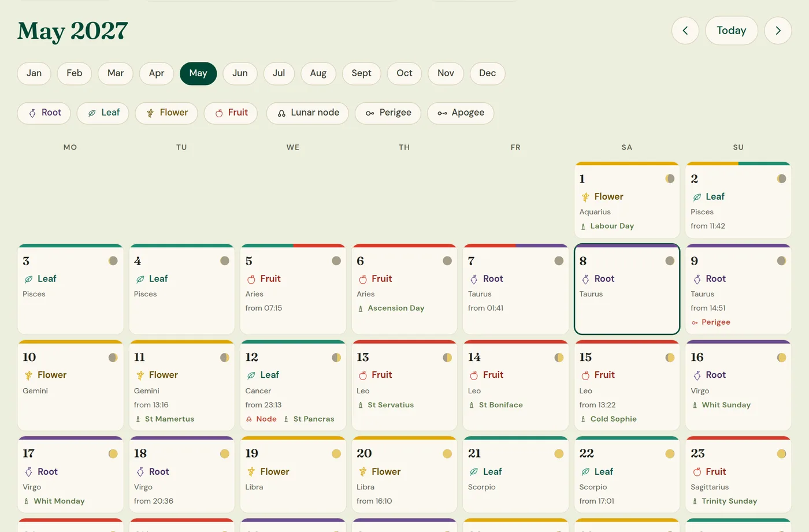The height and width of the screenshot is (532, 809).
Task: Go to next month with right chevron
Action: tap(778, 31)
